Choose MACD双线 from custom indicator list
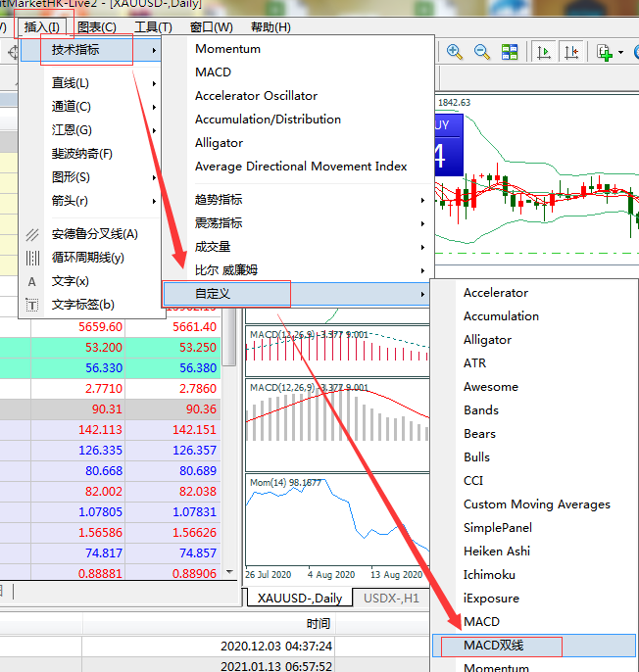Image resolution: width=639 pixels, height=672 pixels. pos(494,646)
